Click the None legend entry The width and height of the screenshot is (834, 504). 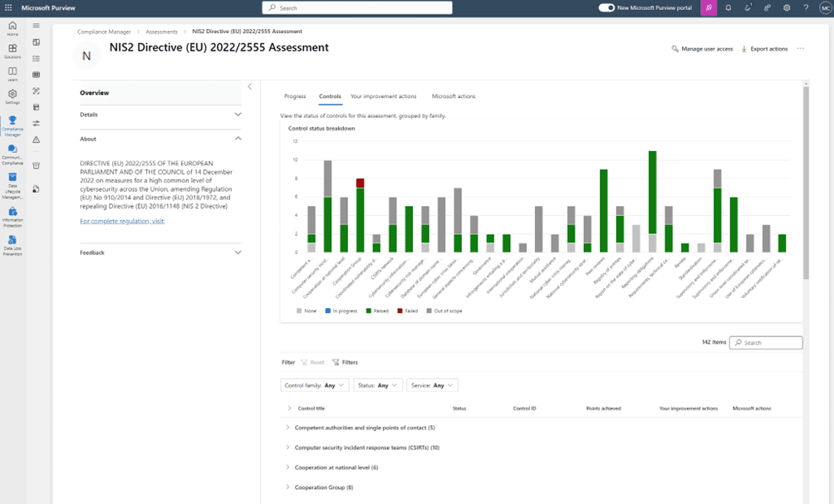pos(307,311)
